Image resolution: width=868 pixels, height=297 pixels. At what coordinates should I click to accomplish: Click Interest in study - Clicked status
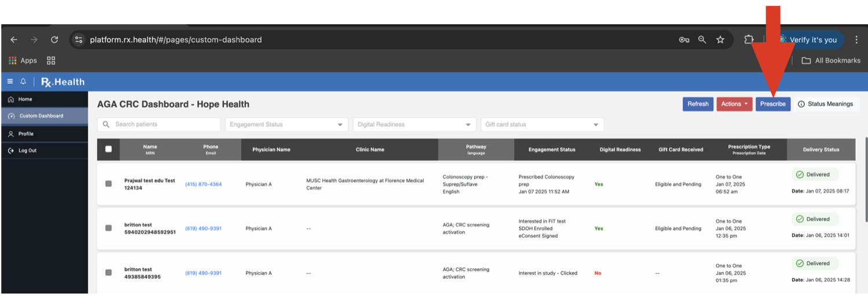tap(548, 273)
